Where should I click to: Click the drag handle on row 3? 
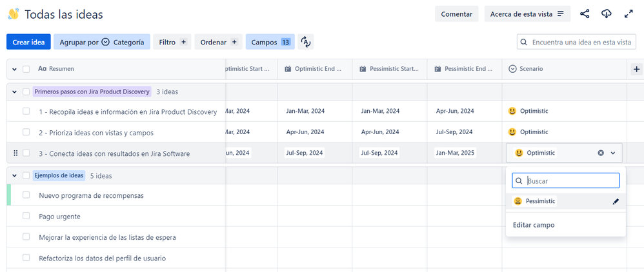(x=15, y=153)
